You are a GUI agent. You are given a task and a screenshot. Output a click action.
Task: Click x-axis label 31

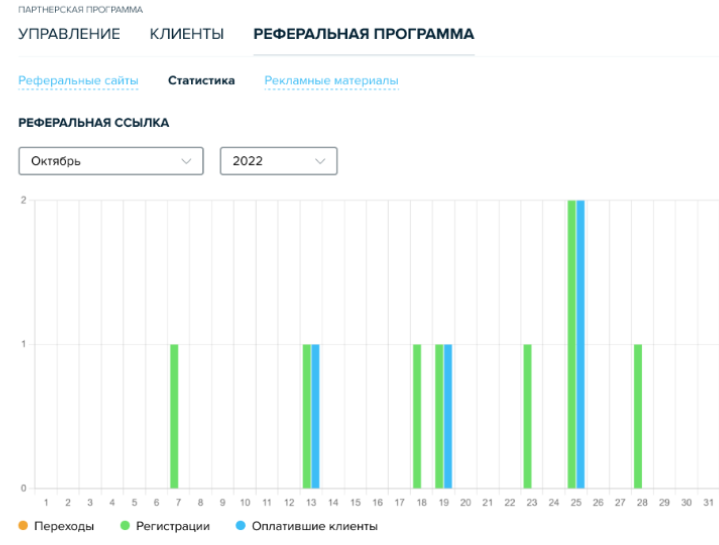coord(708,503)
